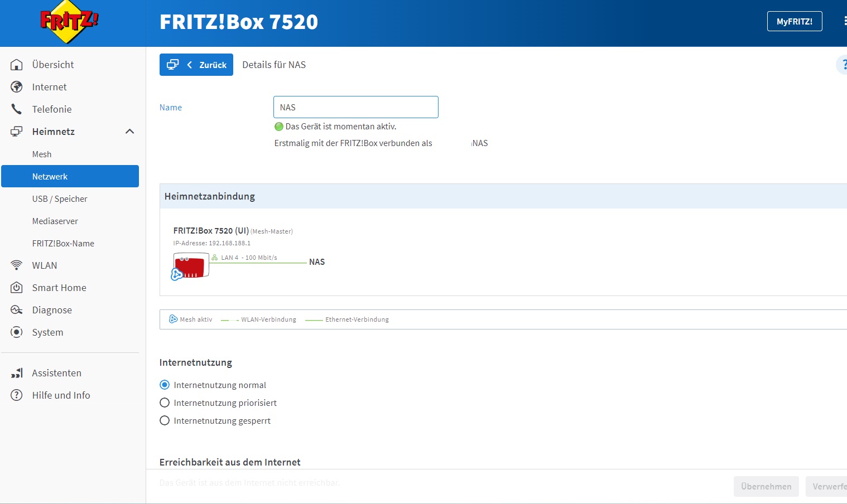
Task: Click the Verwerfen button
Action: [827, 486]
